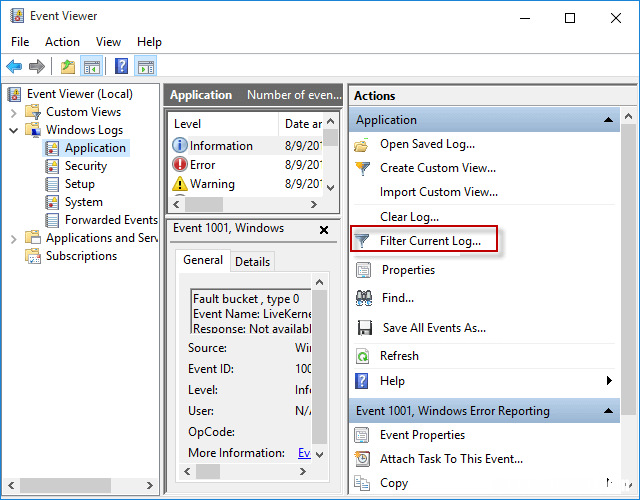
Task: Click the Create Custom View funnel icon
Action: click(362, 168)
